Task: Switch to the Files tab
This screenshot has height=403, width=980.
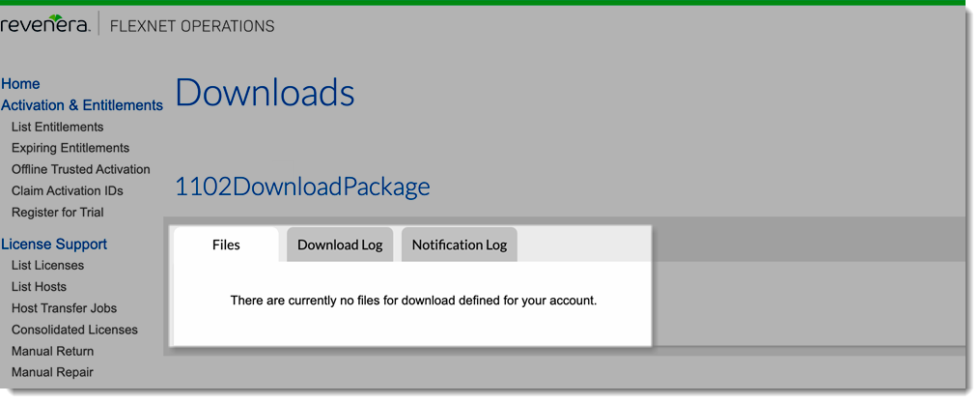Action: point(226,245)
